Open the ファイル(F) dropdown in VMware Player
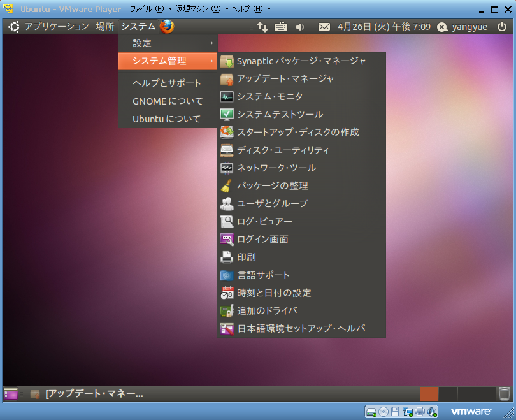Viewport: 516px width, 420px height. tap(151, 9)
